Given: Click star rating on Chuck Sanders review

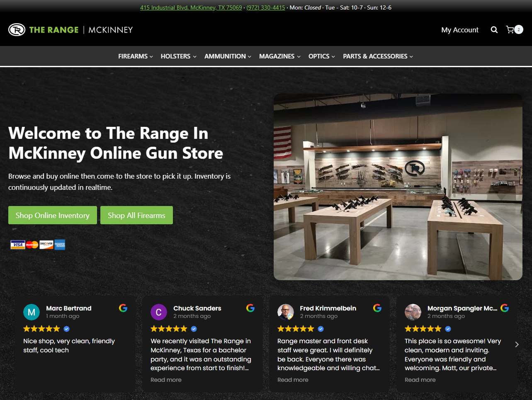Looking at the screenshot, I should coord(169,329).
